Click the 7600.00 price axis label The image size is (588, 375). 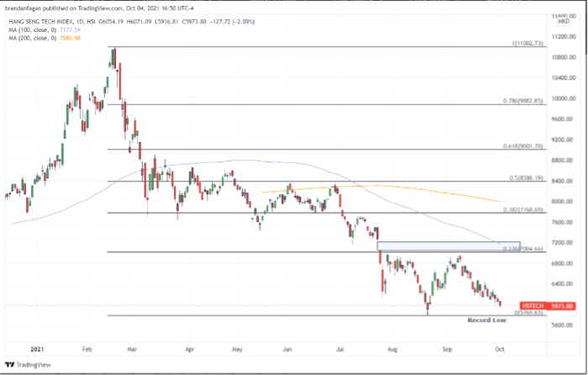pyautogui.click(x=564, y=222)
